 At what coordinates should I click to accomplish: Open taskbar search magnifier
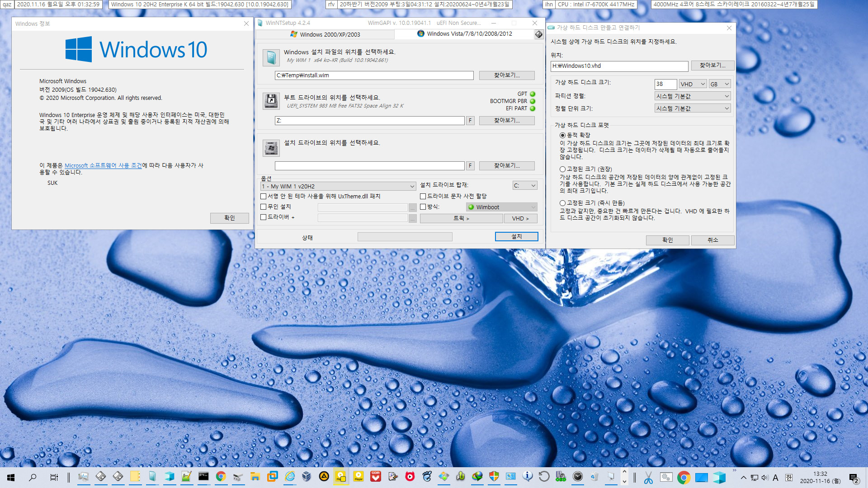point(33,477)
